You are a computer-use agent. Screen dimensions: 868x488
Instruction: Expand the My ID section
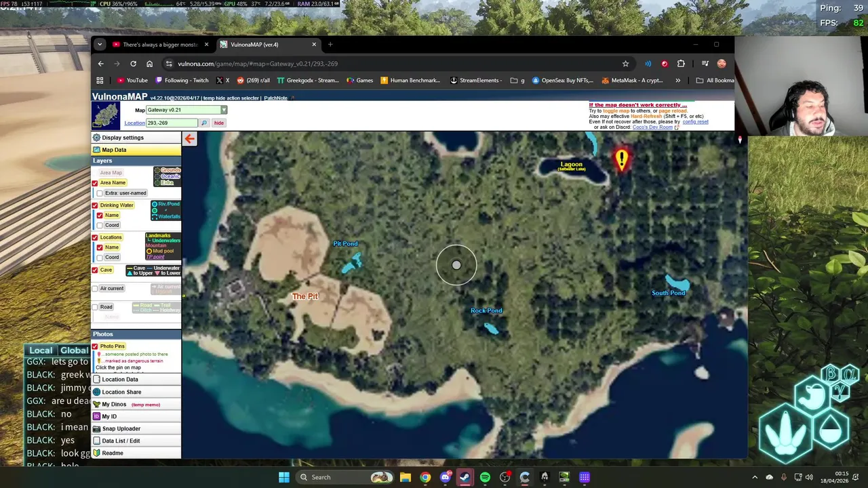tap(136, 416)
